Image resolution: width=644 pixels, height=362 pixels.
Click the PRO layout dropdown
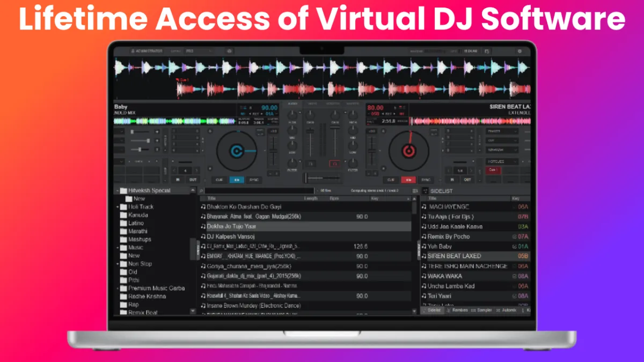(199, 51)
